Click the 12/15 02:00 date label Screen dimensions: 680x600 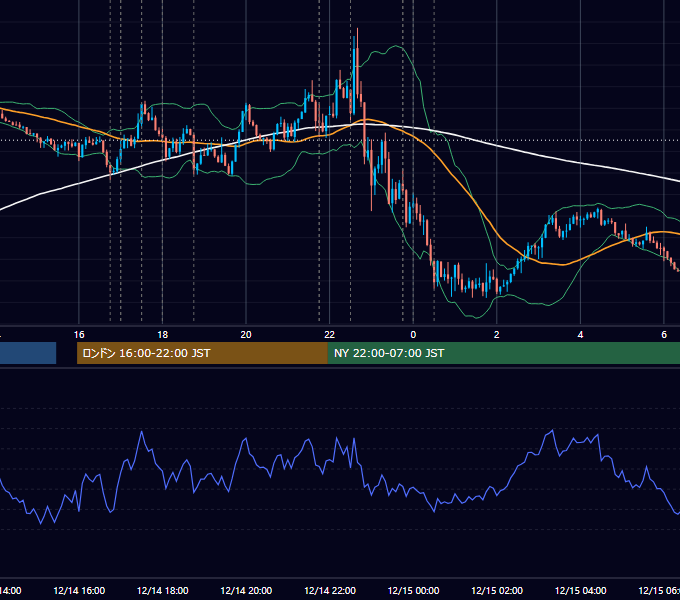[x=497, y=590]
